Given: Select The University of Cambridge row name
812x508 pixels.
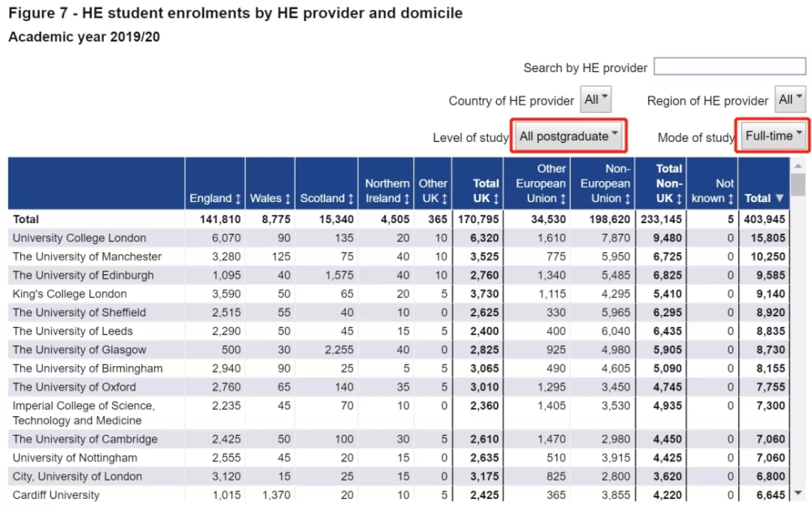Looking at the screenshot, I should click(x=85, y=439).
